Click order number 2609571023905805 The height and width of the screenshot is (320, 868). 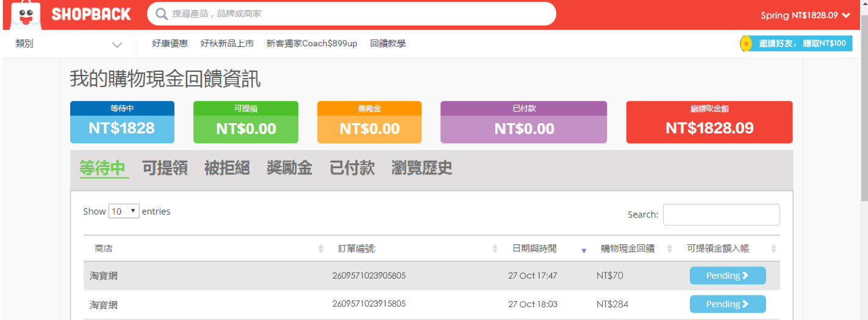[369, 276]
